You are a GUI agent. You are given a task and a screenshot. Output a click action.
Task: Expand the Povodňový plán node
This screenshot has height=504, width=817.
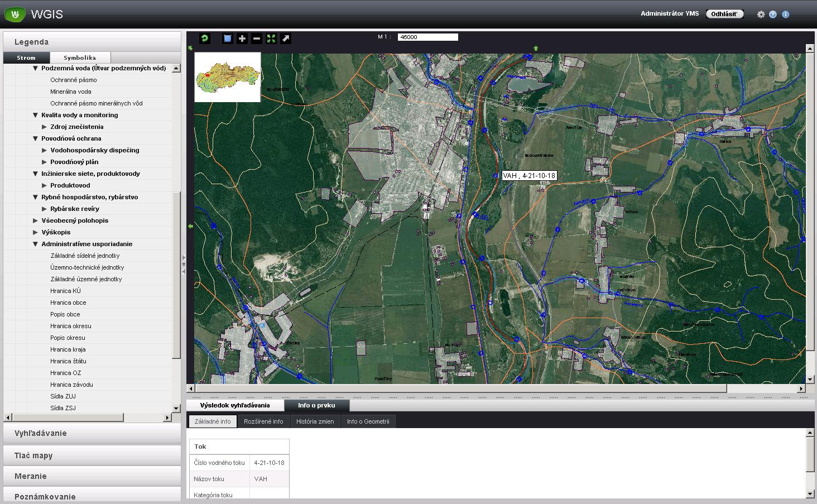click(x=45, y=162)
